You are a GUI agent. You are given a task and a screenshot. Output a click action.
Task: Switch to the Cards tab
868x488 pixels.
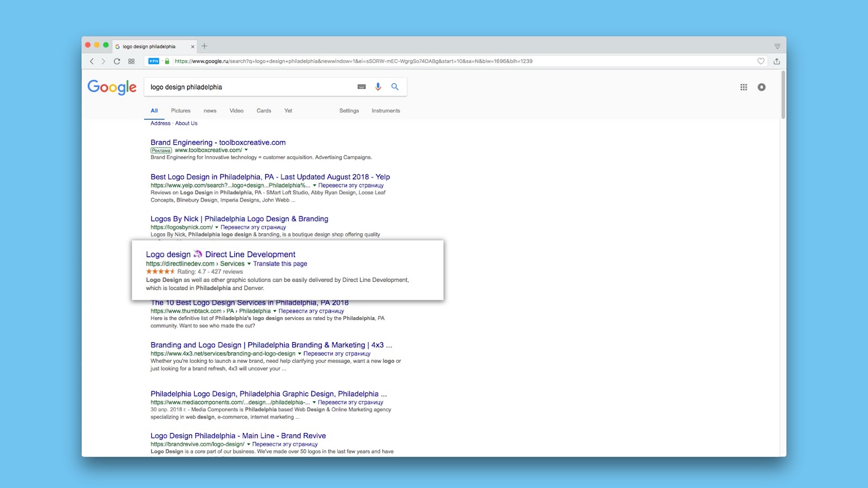[x=264, y=111]
